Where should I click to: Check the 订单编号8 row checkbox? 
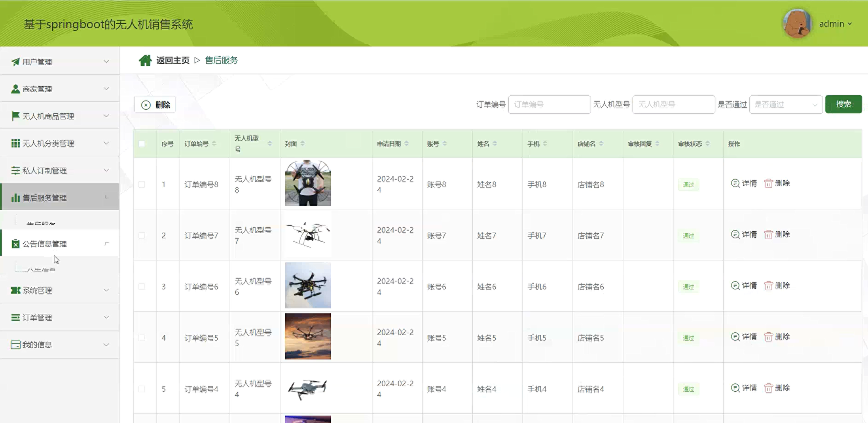pyautogui.click(x=142, y=184)
